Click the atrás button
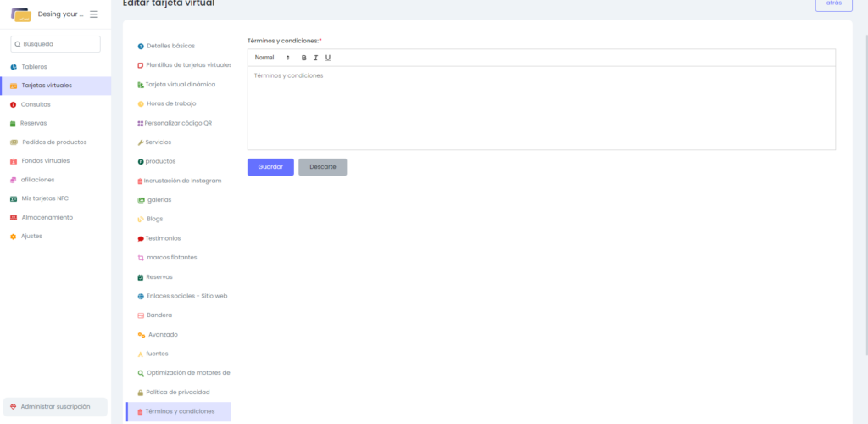 tap(833, 3)
